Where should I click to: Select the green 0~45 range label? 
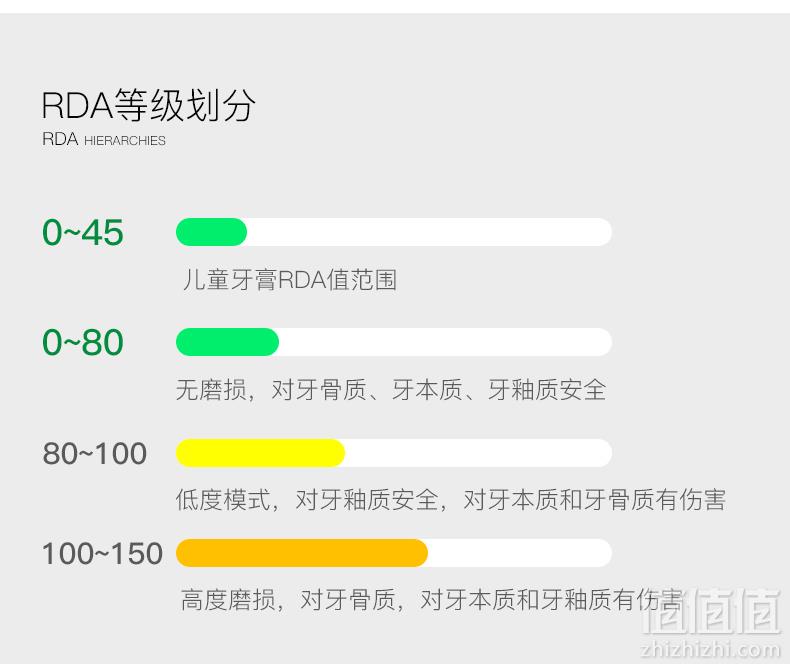tap(83, 232)
